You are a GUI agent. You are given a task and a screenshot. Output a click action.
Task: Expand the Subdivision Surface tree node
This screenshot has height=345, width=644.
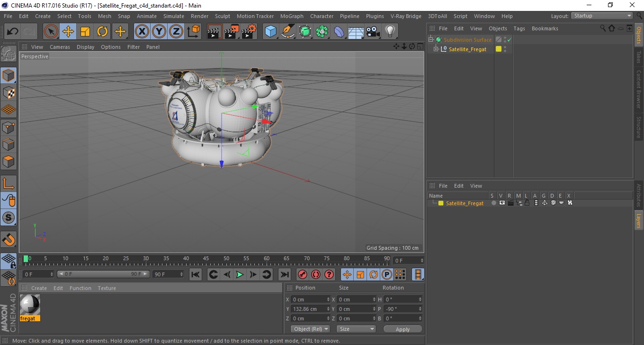coord(431,40)
